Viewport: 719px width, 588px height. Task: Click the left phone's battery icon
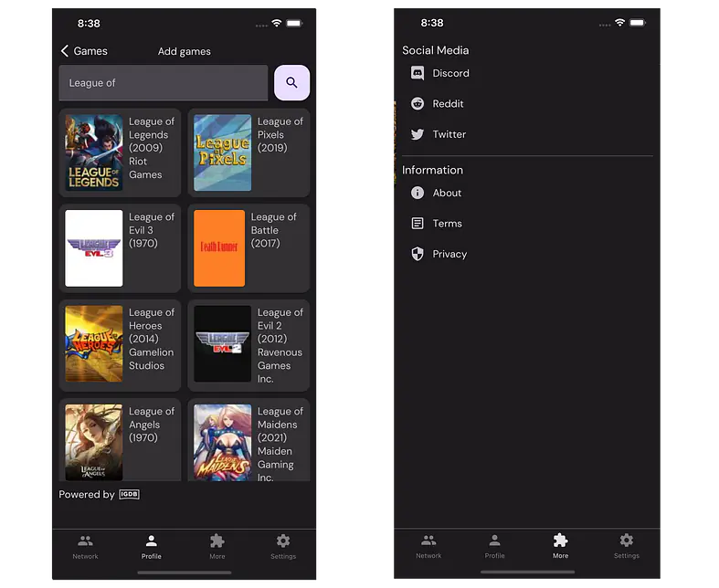(294, 23)
